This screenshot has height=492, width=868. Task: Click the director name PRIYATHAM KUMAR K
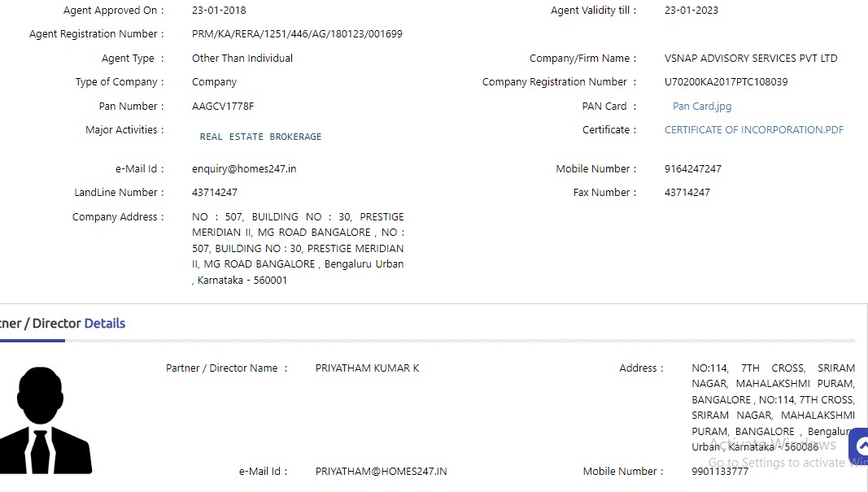tap(367, 368)
